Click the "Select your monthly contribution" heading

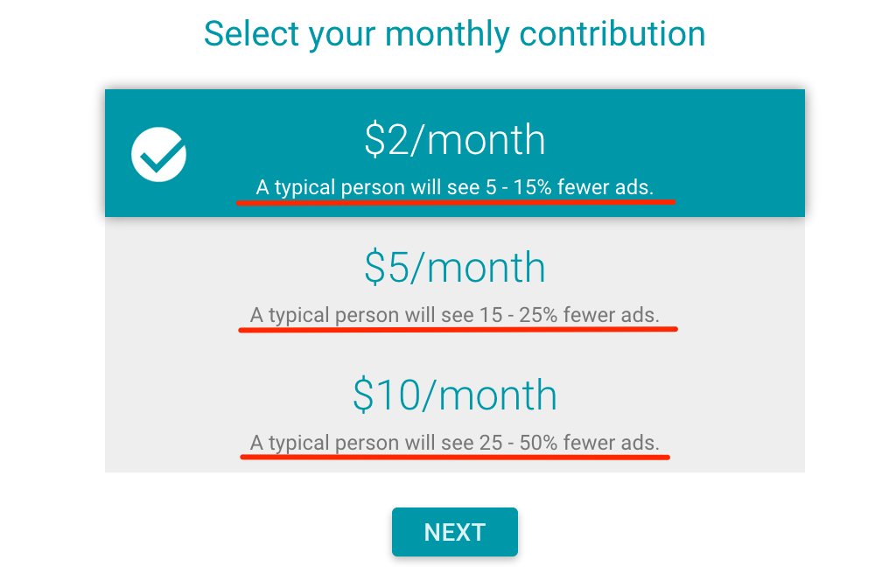click(454, 34)
